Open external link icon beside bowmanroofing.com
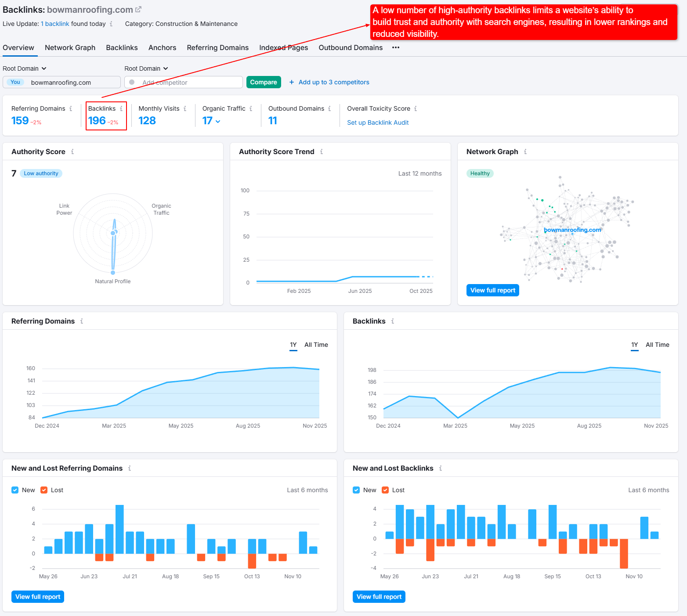This screenshot has height=616, width=687. coord(138,9)
